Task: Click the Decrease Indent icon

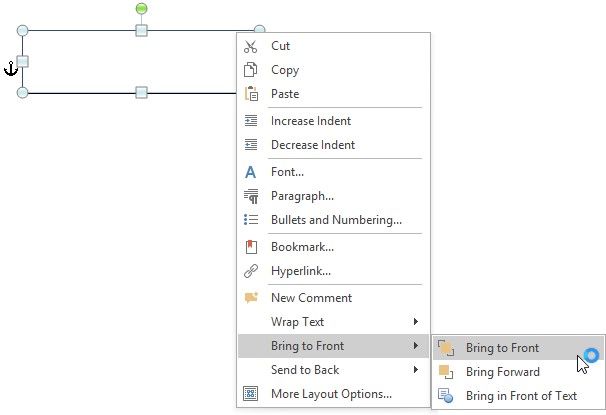Action: 251,145
